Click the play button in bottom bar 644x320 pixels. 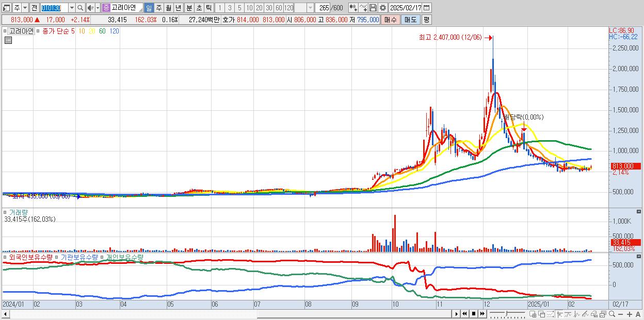click(457, 314)
